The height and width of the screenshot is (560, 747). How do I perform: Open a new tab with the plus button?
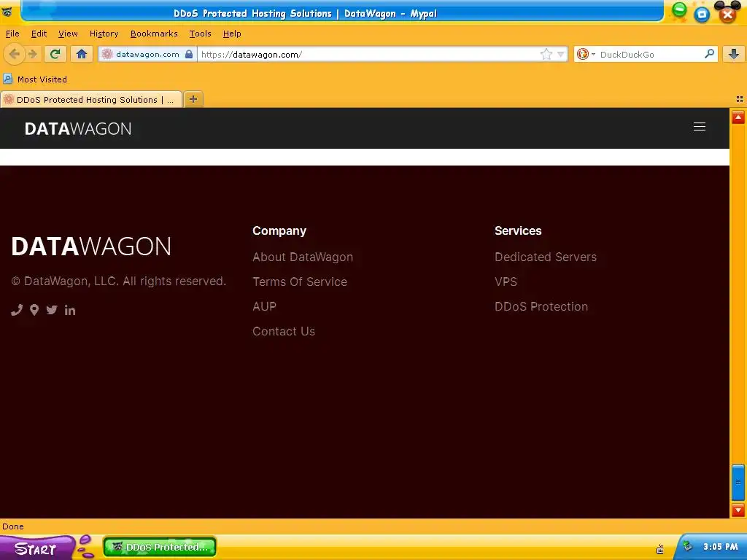tap(193, 99)
